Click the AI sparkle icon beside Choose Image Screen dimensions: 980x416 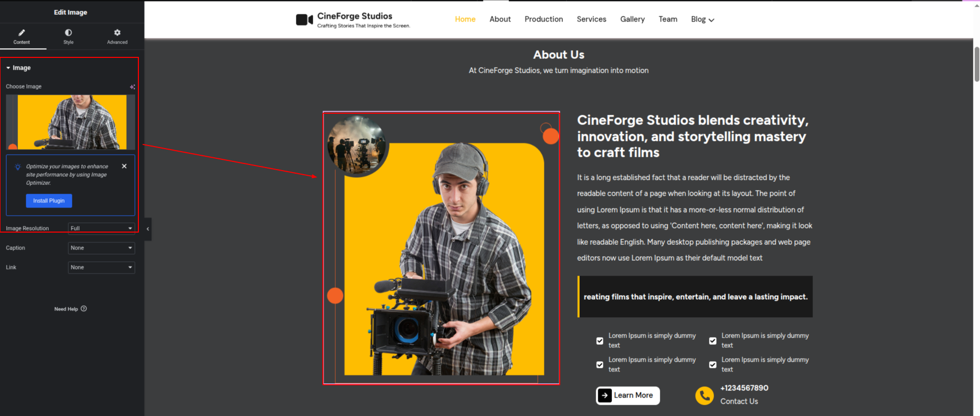point(132,87)
